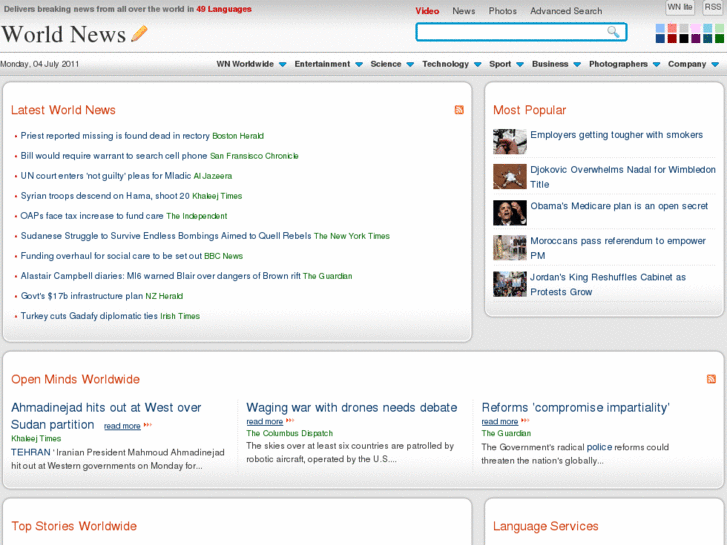Open 'Turkey cuts Gadafy diplomatic ties' headline
This screenshot has width=727, height=545.
89,315
